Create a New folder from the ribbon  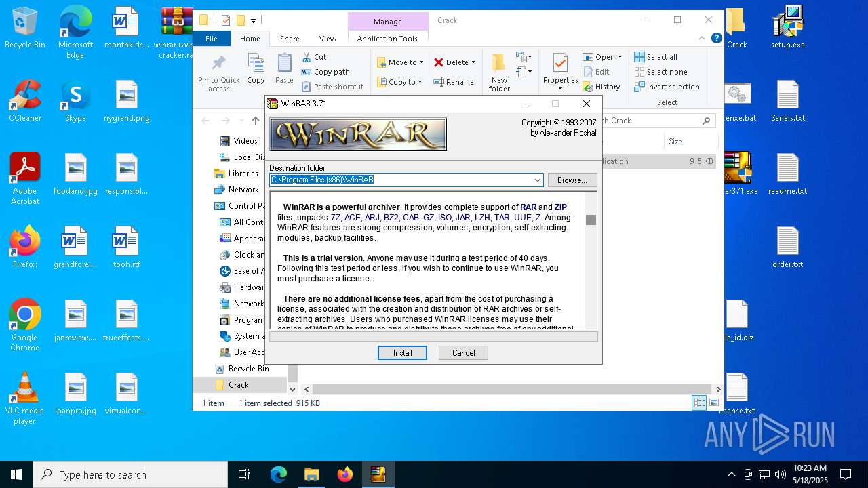tap(499, 73)
